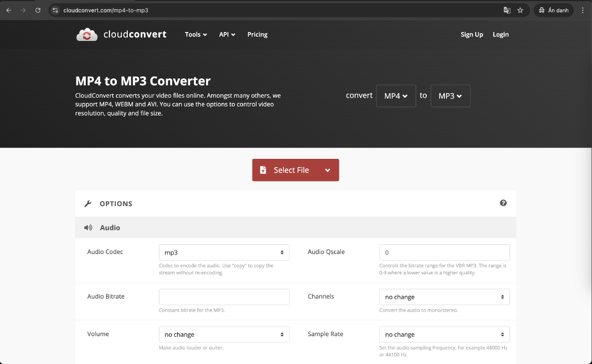The image size is (592, 364).
Task: Go to the Pricing page
Action: coord(258,35)
